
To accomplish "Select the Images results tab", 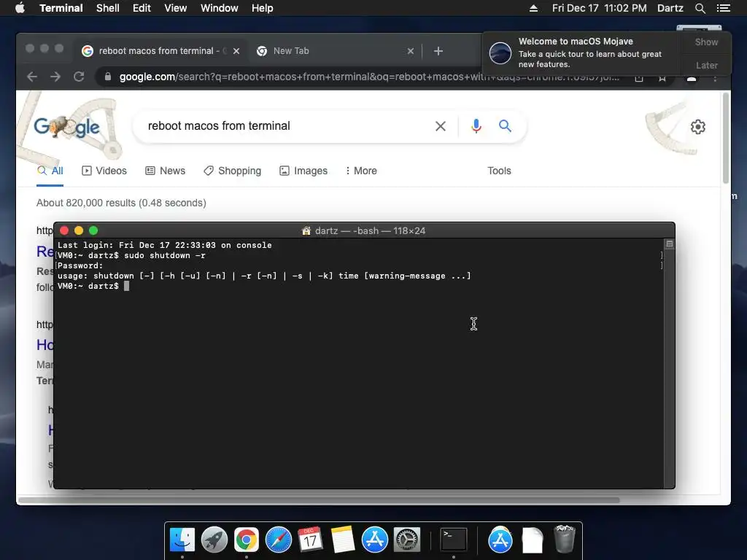I will 303,171.
